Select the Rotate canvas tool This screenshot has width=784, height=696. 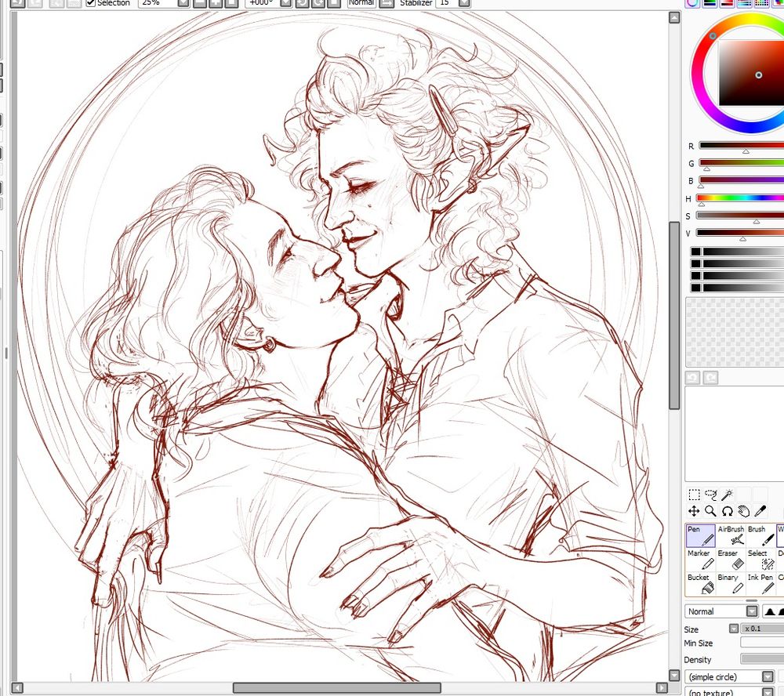coord(727,512)
